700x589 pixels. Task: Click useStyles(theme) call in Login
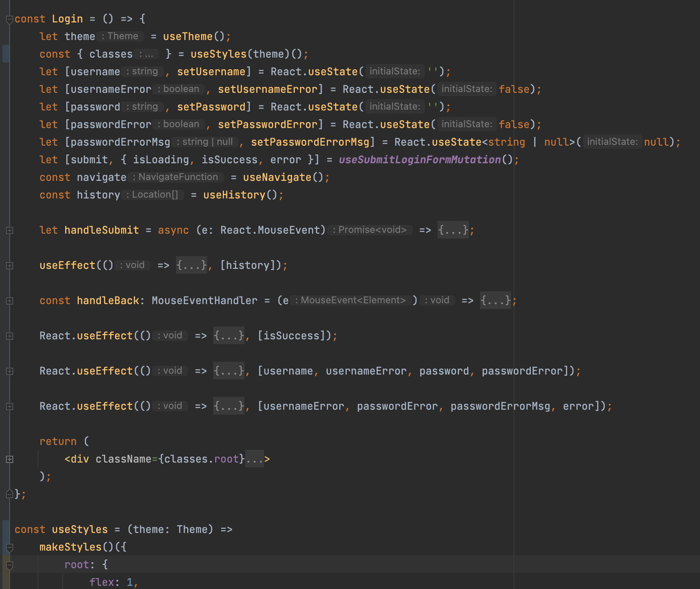(x=240, y=54)
